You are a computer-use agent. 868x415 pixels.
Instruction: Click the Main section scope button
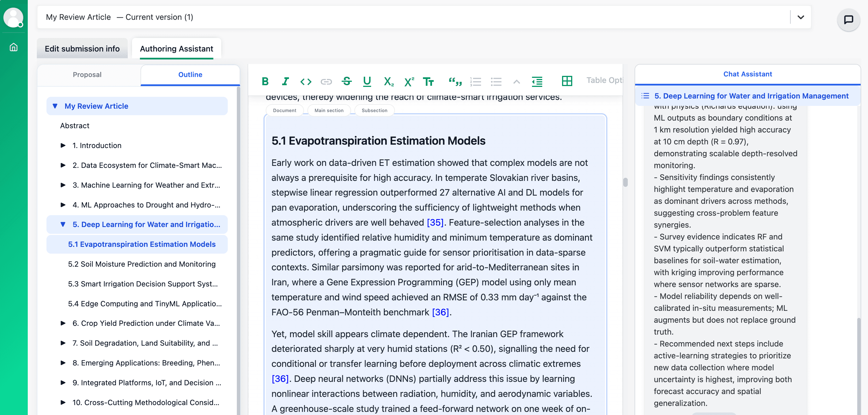pyautogui.click(x=329, y=110)
